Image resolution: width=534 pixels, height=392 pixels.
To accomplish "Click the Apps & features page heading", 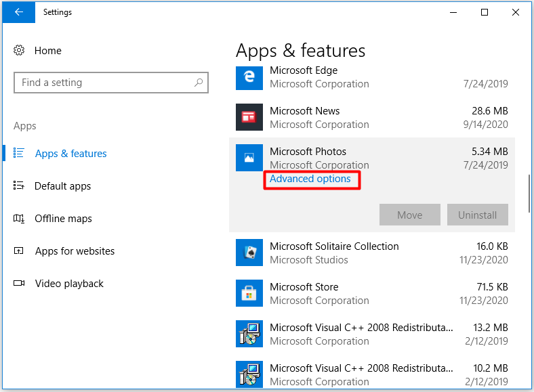I will 300,50.
